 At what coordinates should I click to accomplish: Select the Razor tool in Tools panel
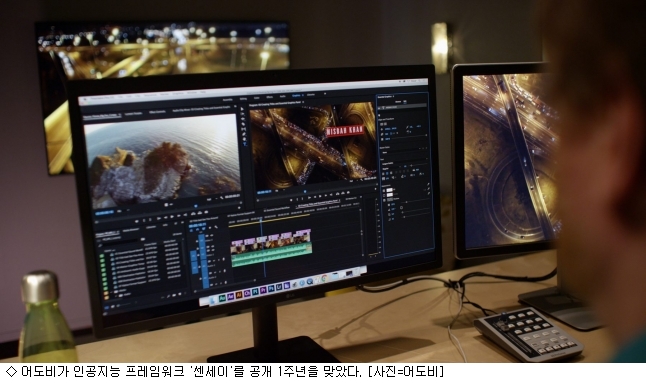click(x=243, y=124)
